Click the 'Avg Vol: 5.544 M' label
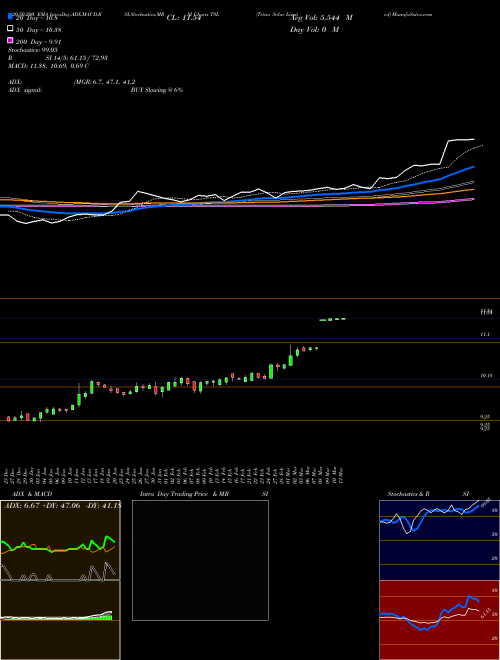The width and height of the screenshot is (500, 660). [321, 18]
